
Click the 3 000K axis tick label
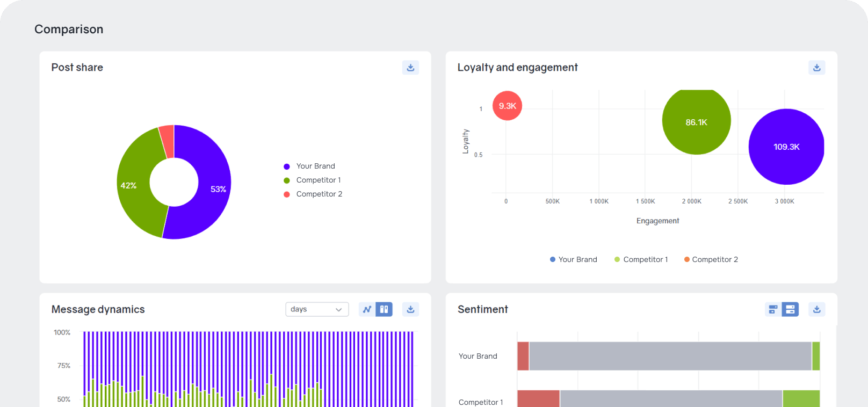coord(784,201)
